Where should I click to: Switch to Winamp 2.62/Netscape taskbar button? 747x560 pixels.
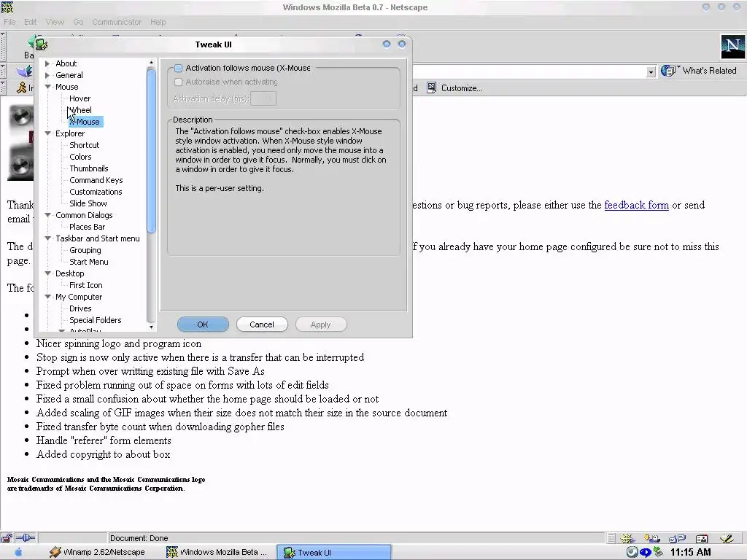pos(97,552)
